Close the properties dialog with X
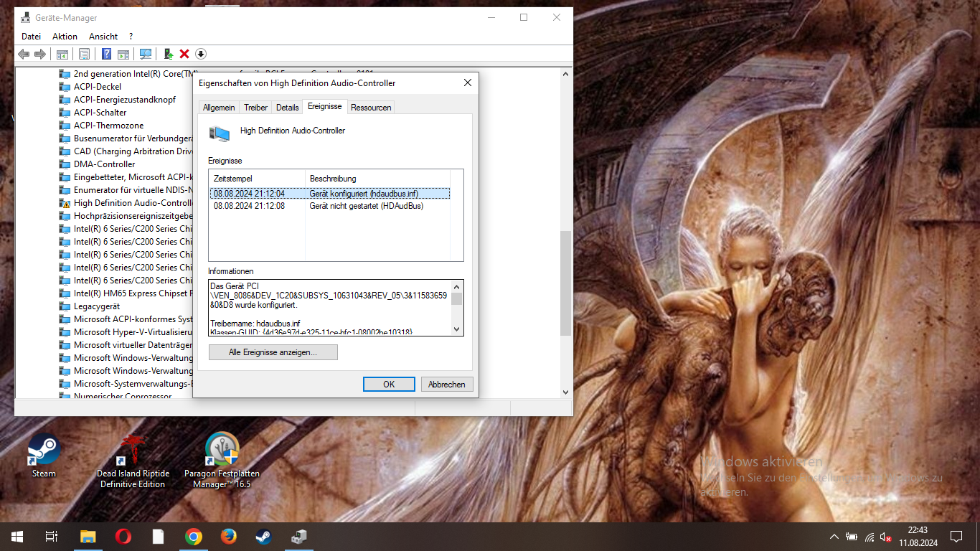This screenshot has height=551, width=980. (x=468, y=83)
